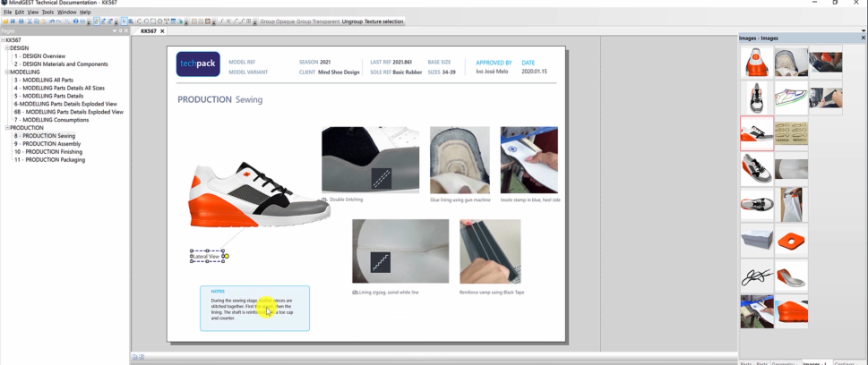The width and height of the screenshot is (868, 365).
Task: Open the Help menu
Action: click(85, 13)
